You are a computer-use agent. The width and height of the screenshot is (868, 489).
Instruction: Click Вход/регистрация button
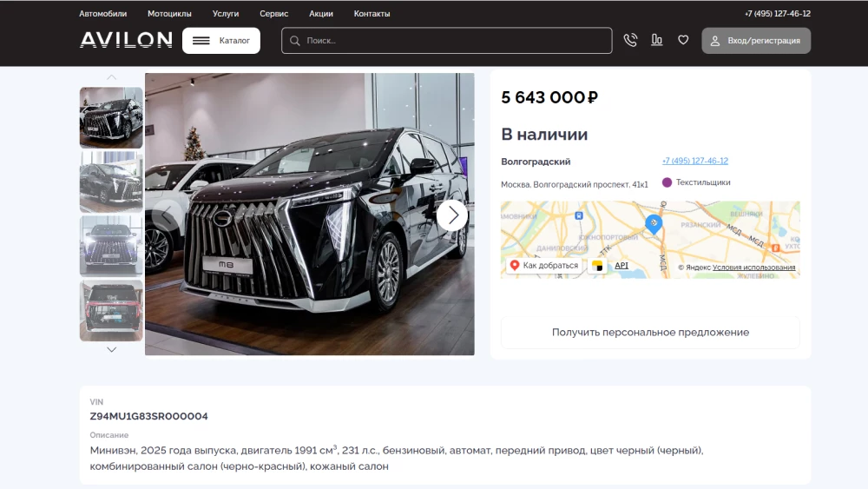click(756, 41)
